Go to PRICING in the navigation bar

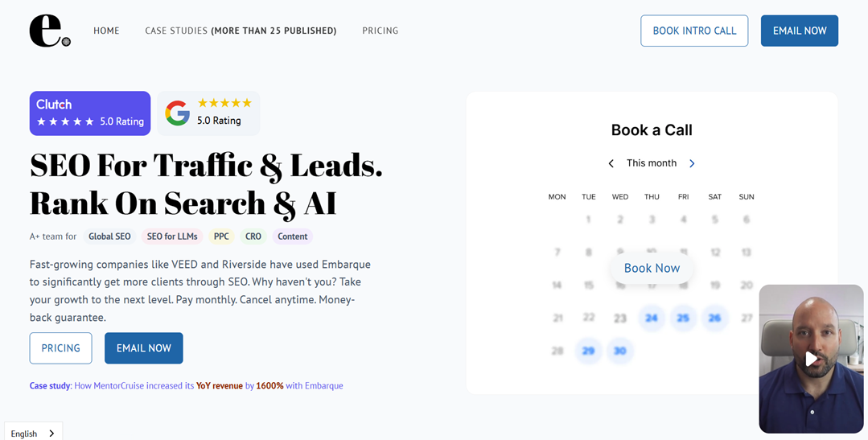point(381,31)
